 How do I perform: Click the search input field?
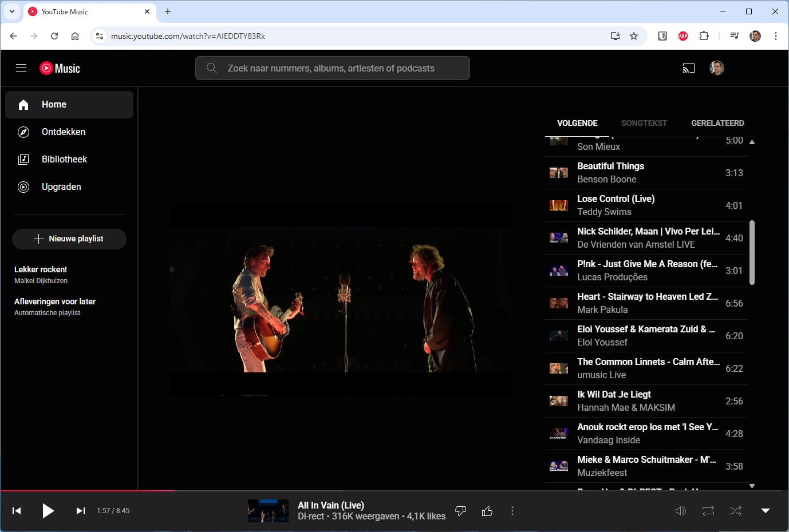pyautogui.click(x=332, y=68)
